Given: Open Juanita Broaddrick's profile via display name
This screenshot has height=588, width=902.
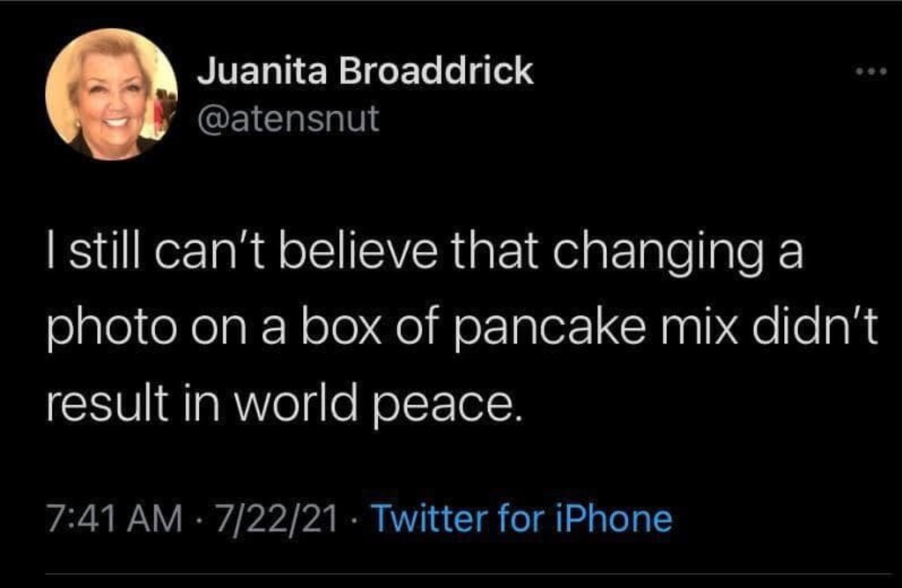Looking at the screenshot, I should click(x=365, y=70).
